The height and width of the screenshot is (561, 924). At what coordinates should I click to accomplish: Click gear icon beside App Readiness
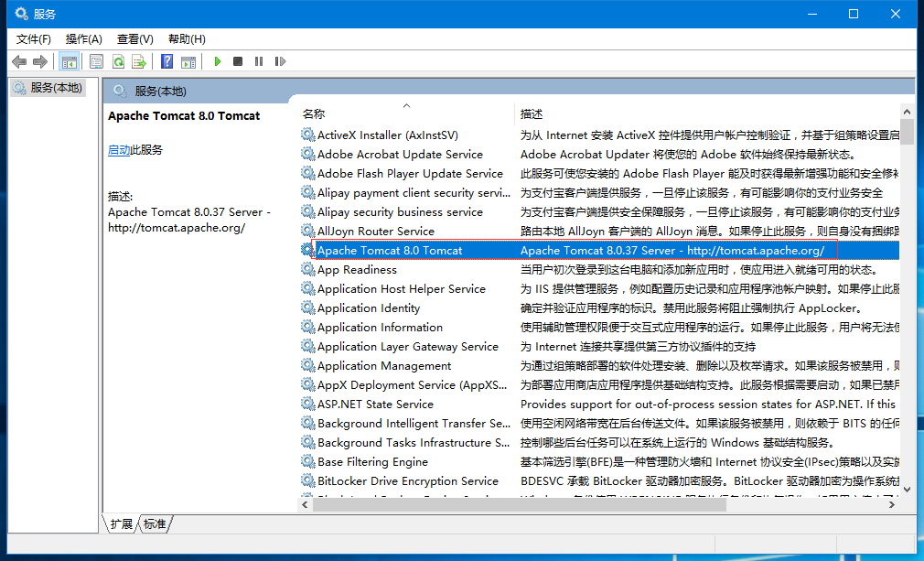coord(307,269)
